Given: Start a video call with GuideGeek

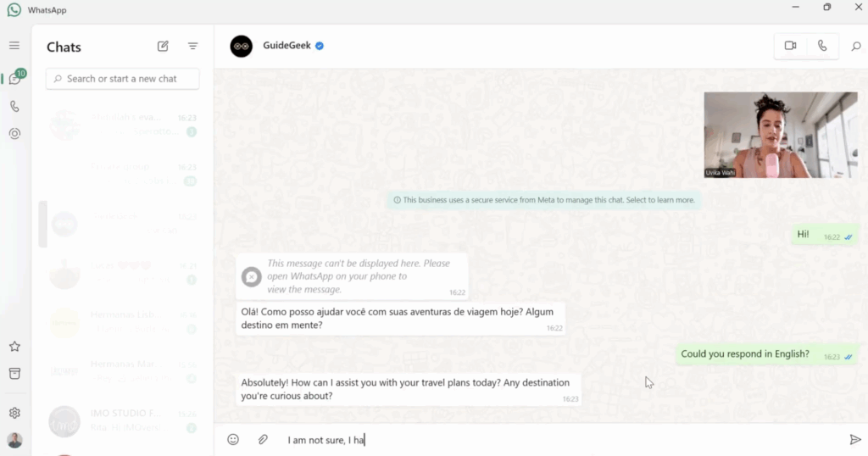Looking at the screenshot, I should pyautogui.click(x=790, y=46).
